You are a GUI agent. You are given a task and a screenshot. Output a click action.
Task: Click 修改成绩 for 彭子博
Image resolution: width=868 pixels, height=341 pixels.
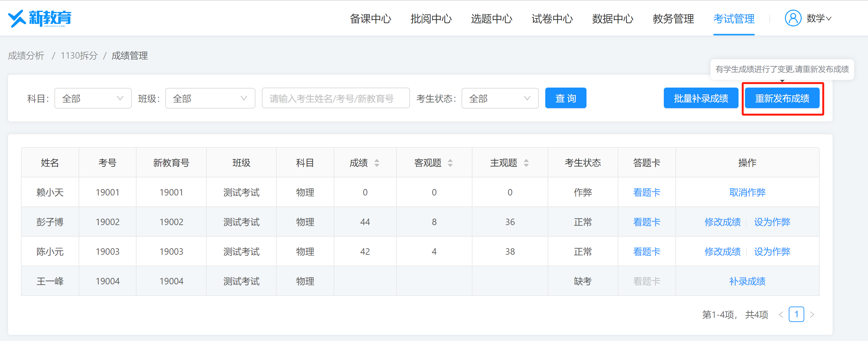(723, 222)
